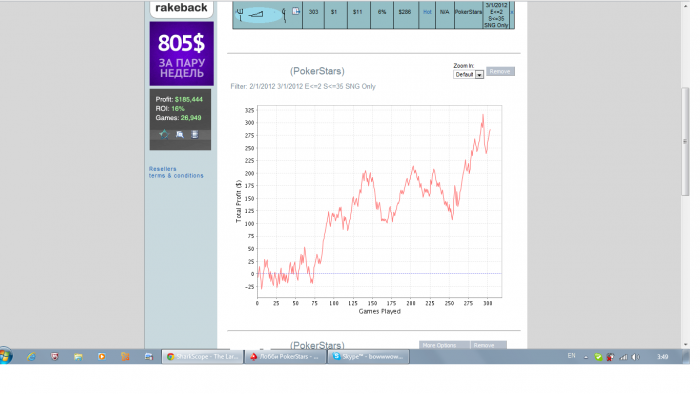
Task: Switch to the Лобби PokerStars taskbar window
Action: [285, 357]
